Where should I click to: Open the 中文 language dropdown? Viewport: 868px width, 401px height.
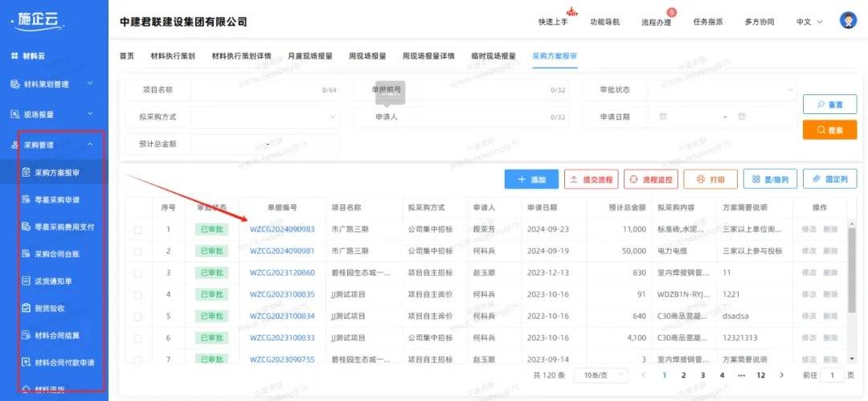point(809,23)
